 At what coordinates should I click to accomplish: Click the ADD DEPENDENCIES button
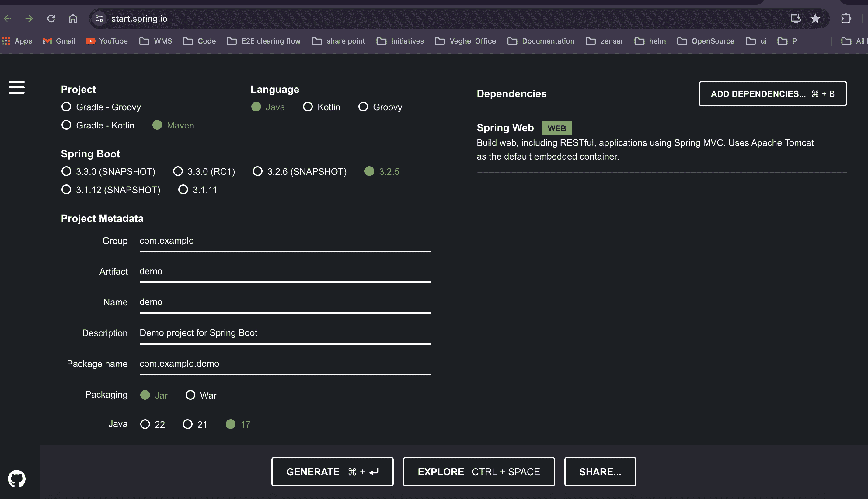pyautogui.click(x=772, y=93)
